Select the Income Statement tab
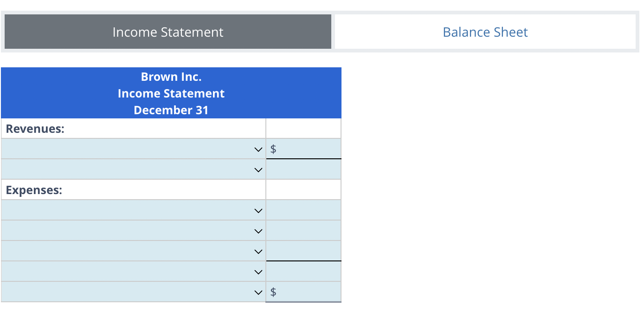 pos(167,32)
